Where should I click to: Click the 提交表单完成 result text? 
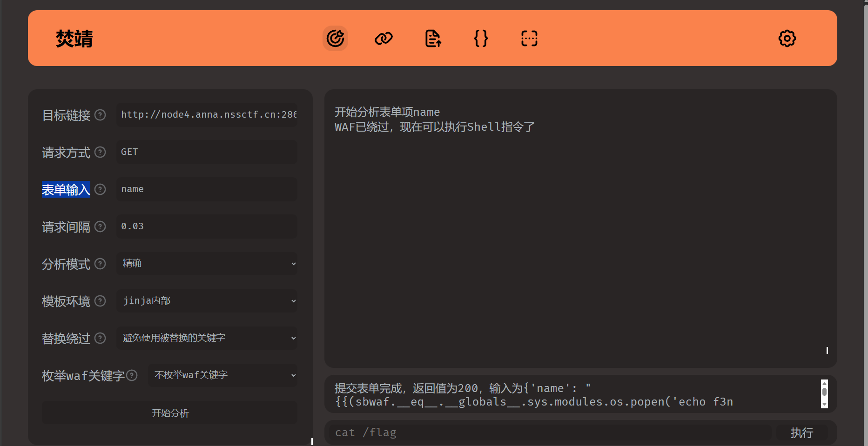click(x=534, y=395)
